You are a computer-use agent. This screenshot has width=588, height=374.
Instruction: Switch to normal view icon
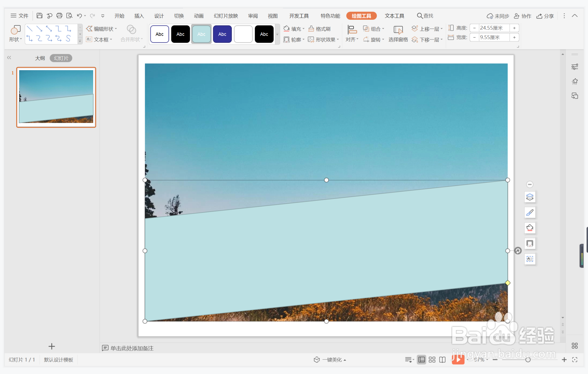point(422,360)
